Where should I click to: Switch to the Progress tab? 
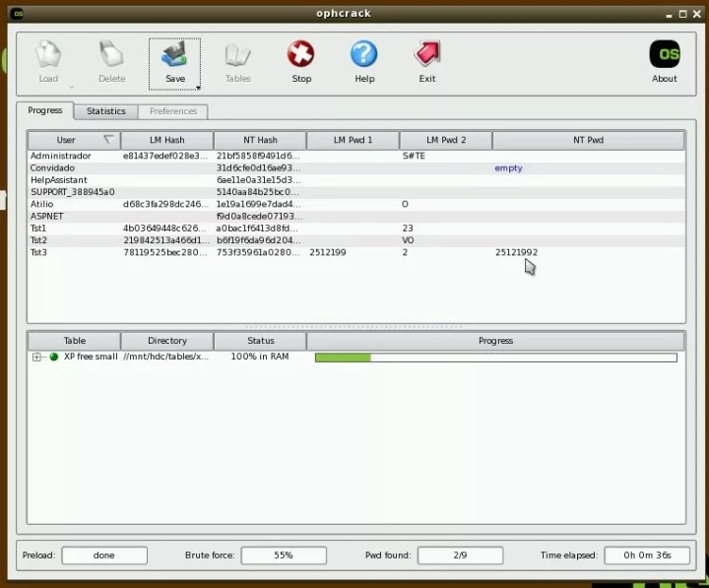coord(44,110)
